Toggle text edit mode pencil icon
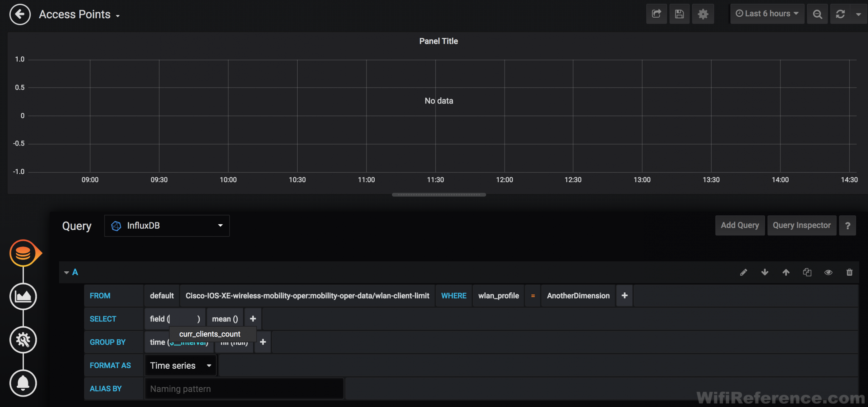 (x=743, y=272)
